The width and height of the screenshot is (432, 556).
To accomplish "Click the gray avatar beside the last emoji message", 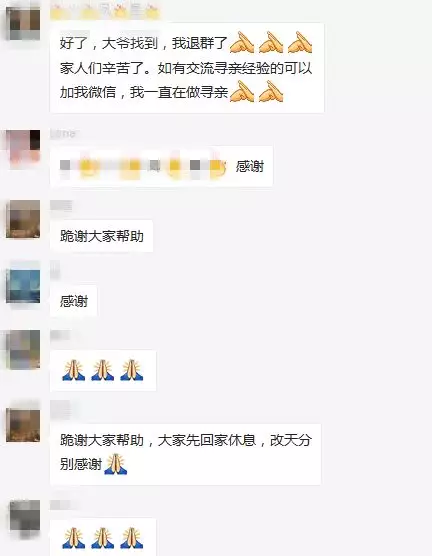I will [23, 517].
